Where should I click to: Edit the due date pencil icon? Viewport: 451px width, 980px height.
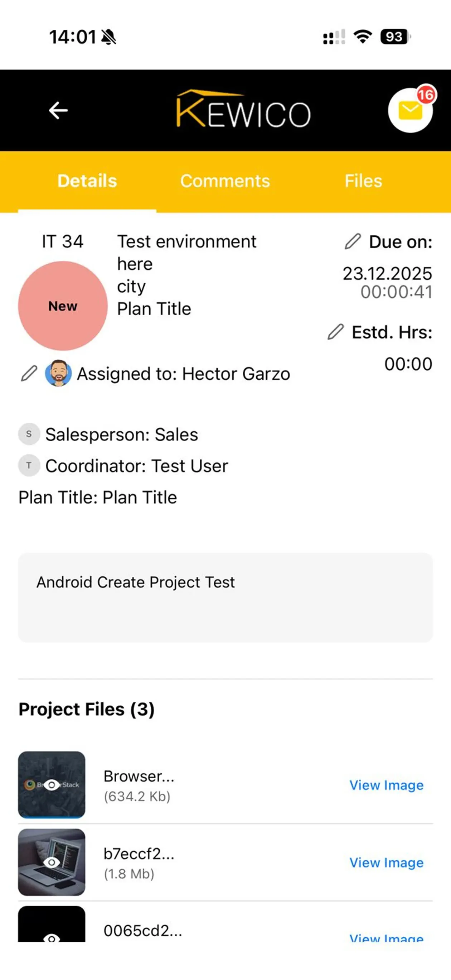[353, 241]
